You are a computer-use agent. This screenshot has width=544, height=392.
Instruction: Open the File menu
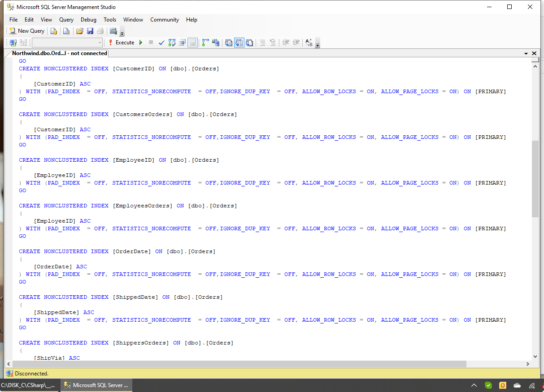[13, 20]
